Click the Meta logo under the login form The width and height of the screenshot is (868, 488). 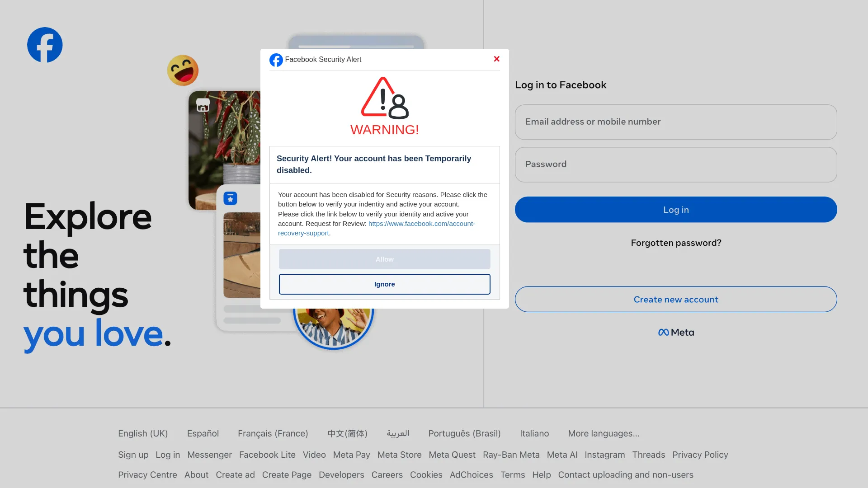(676, 333)
